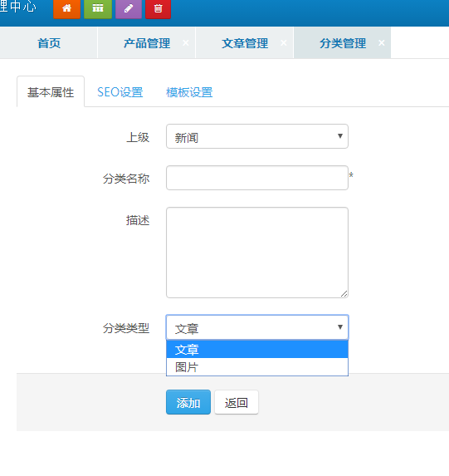Viewport: 449px width, 476px height.
Task: Choose 图片 option from the dropdown list
Action: pos(257,367)
